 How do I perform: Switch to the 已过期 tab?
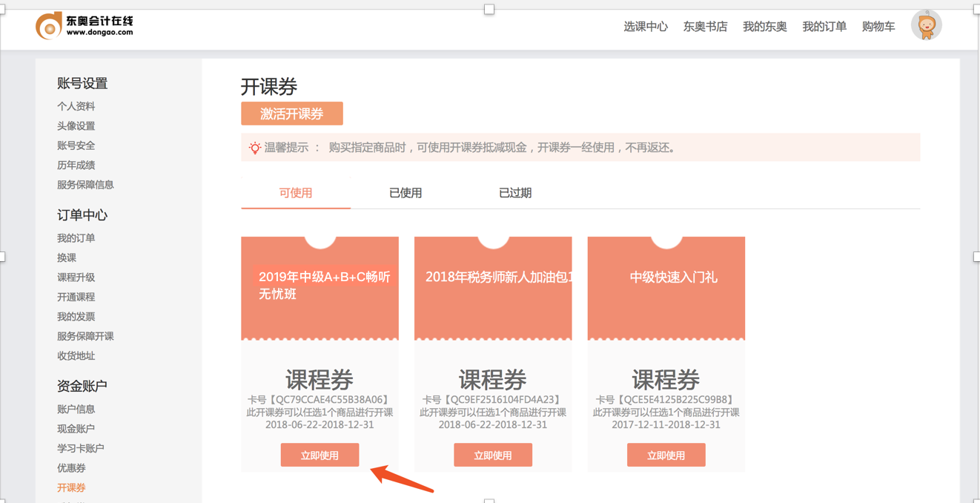(x=514, y=192)
